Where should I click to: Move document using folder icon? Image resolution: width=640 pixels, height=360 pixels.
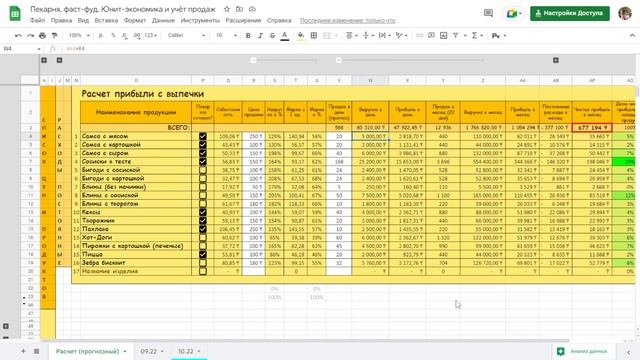240,9
